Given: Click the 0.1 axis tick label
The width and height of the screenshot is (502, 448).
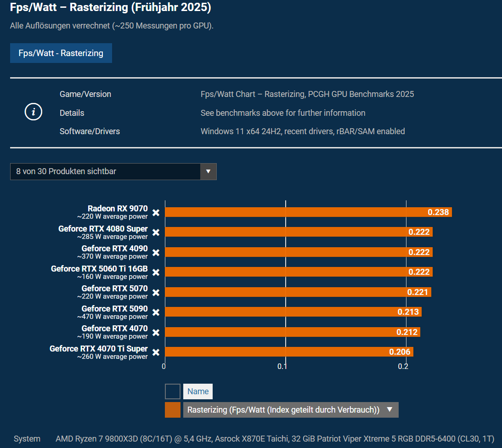Looking at the screenshot, I should tap(282, 366).
